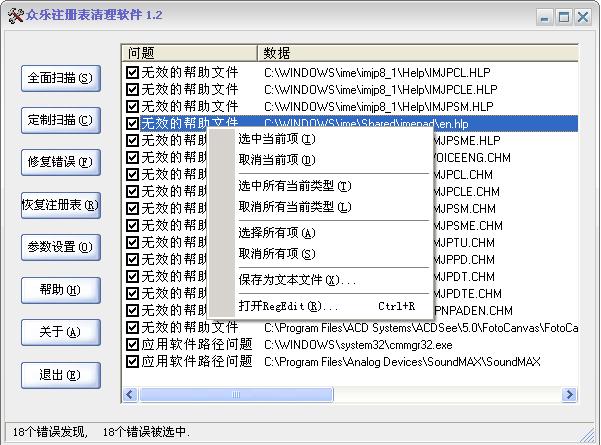Uncheck first row IMJPCL.HLP checkbox
The image size is (601, 445).
coord(132,72)
